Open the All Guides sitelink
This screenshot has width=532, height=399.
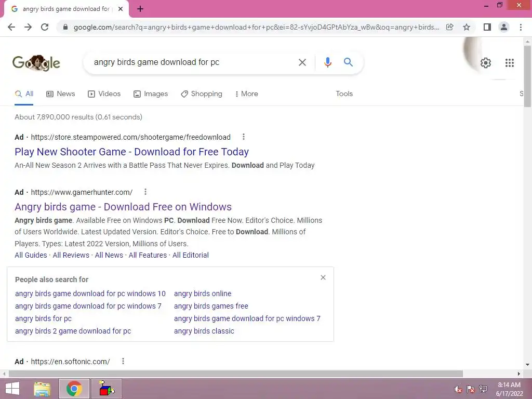click(x=31, y=255)
